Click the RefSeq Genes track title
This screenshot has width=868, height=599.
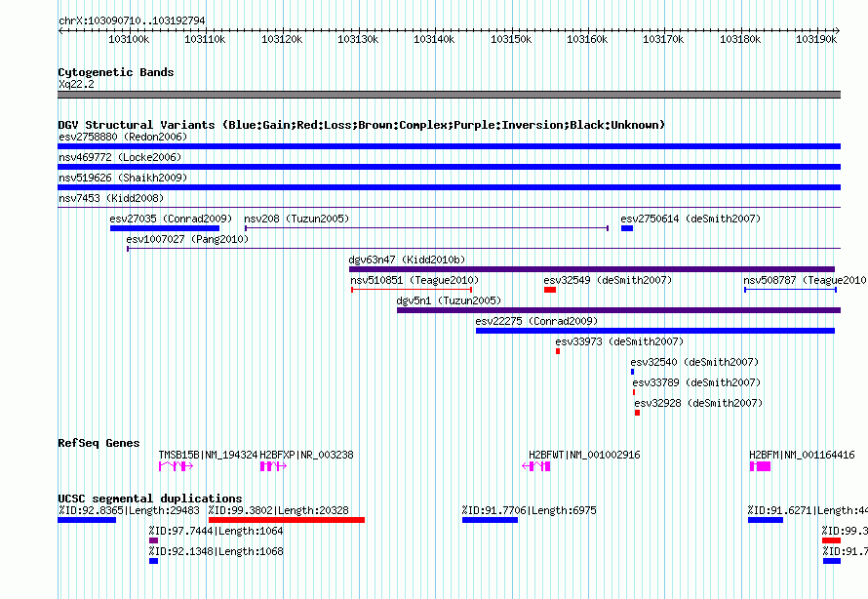[99, 443]
